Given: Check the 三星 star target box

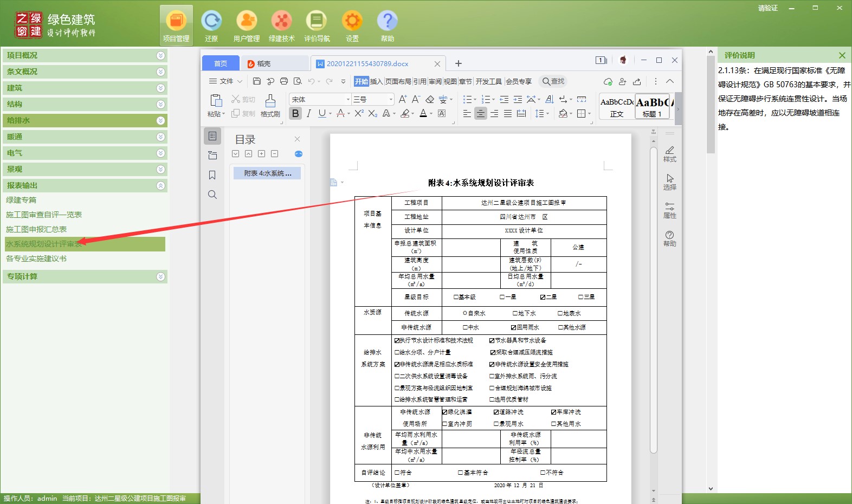Looking at the screenshot, I should (x=580, y=297).
